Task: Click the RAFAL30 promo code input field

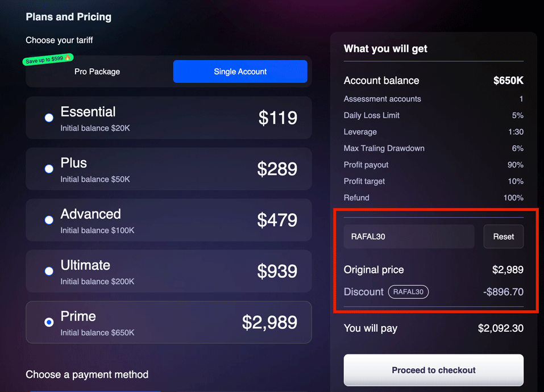Action: (409, 236)
